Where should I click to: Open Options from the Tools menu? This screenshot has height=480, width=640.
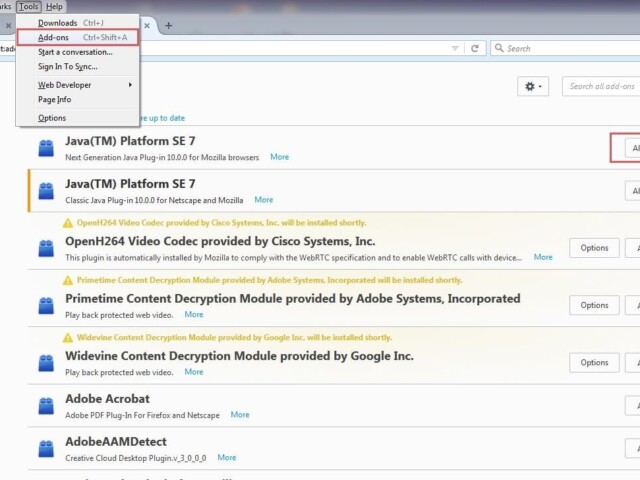tap(52, 118)
